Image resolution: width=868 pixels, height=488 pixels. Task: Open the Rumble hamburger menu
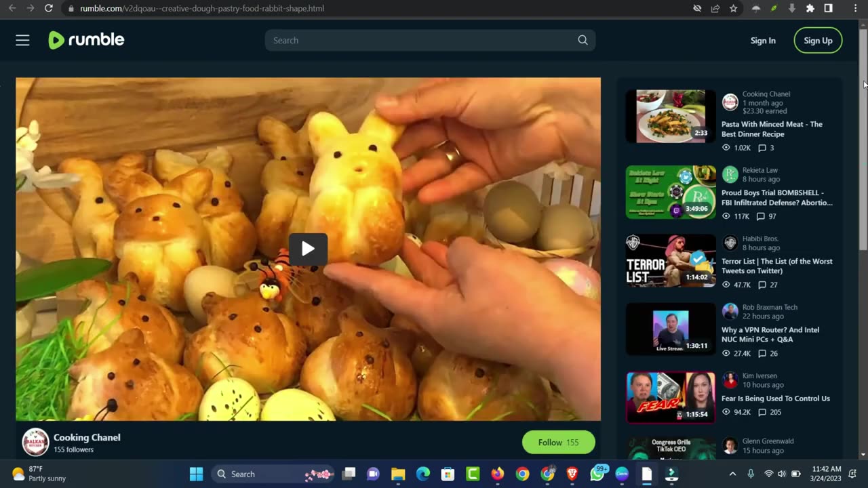22,41
